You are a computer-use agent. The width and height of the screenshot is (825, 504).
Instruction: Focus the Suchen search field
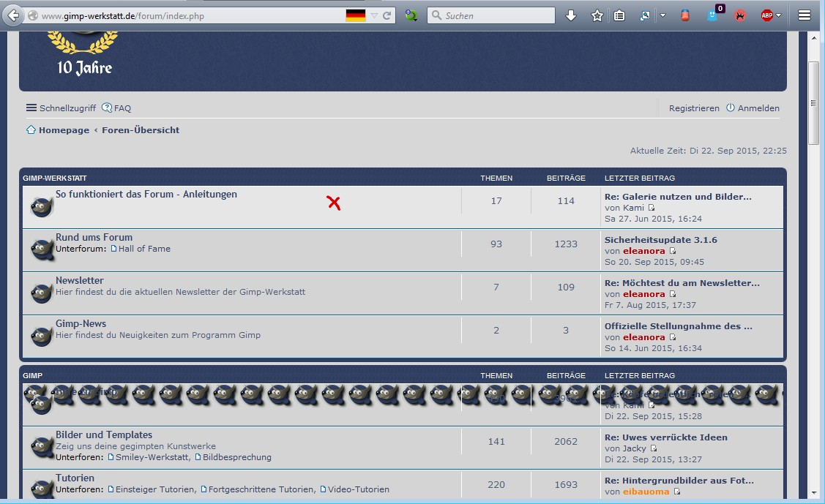tap(491, 16)
